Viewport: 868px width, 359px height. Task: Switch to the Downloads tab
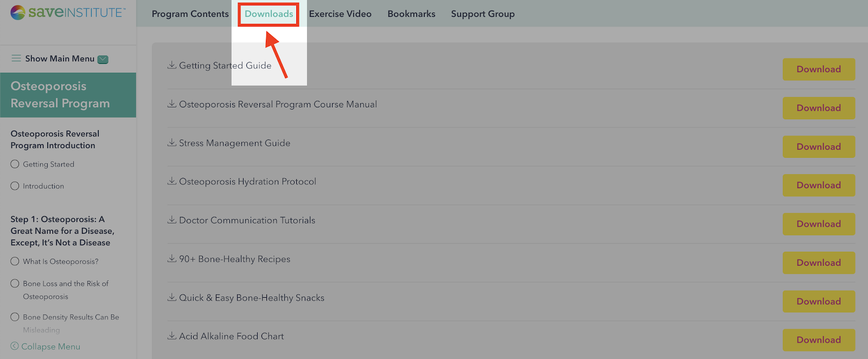(269, 14)
